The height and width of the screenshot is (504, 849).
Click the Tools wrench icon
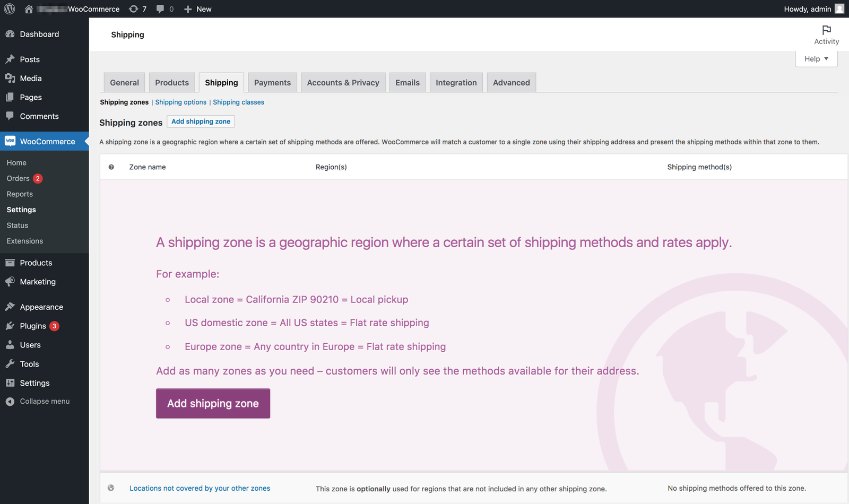coord(11,364)
